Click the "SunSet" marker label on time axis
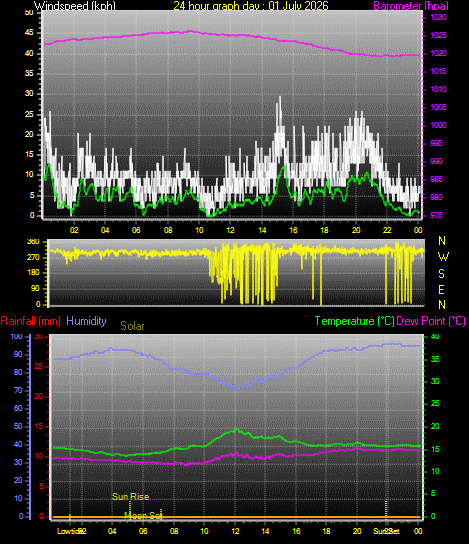Viewport: 469px width, 544px height. point(386,531)
